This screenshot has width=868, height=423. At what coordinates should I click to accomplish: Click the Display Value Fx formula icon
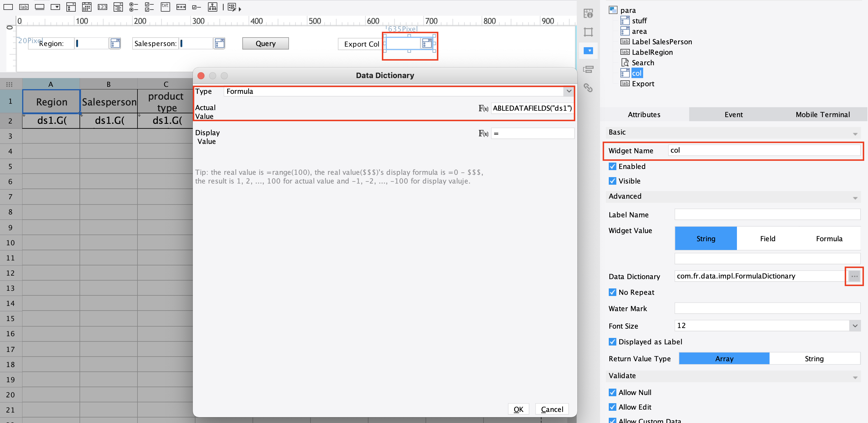(x=483, y=133)
